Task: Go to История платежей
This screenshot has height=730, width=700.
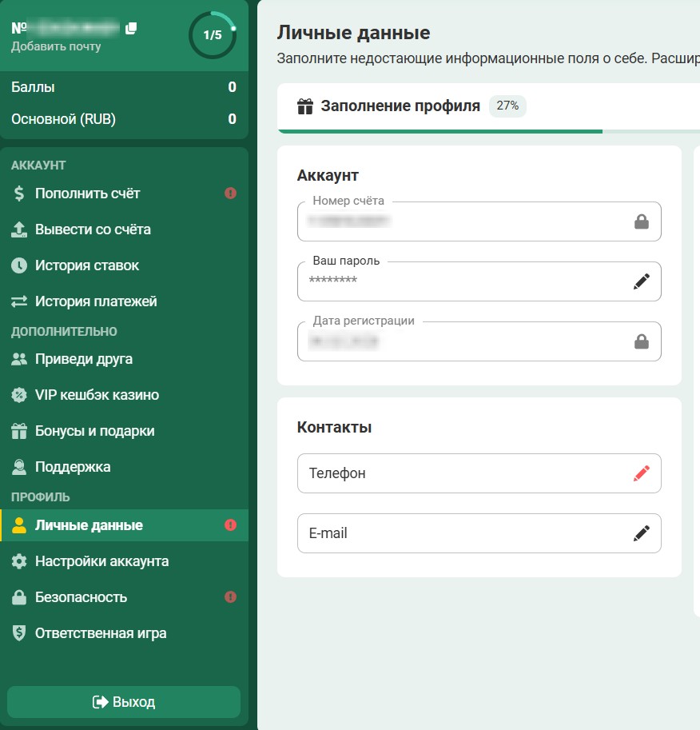Action: click(96, 301)
